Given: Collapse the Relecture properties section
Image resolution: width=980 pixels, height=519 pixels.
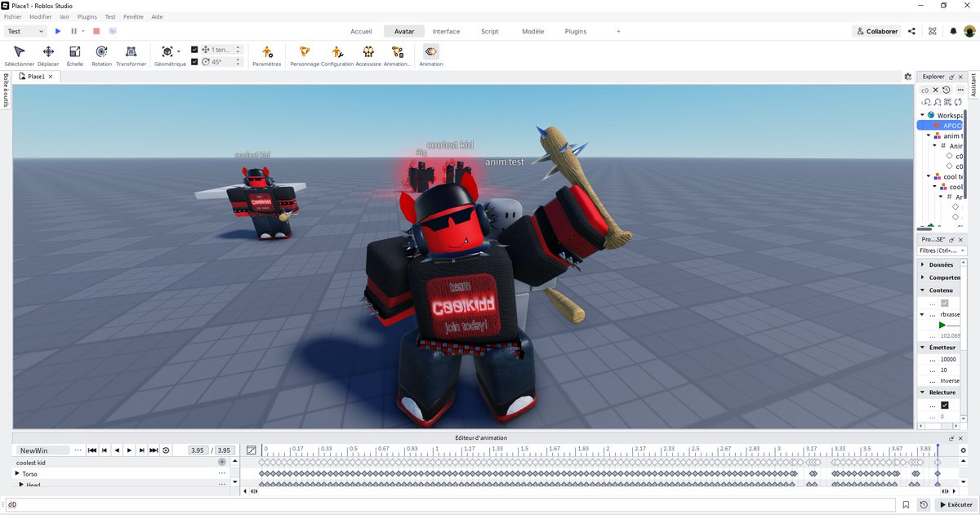Looking at the screenshot, I should coord(923,393).
